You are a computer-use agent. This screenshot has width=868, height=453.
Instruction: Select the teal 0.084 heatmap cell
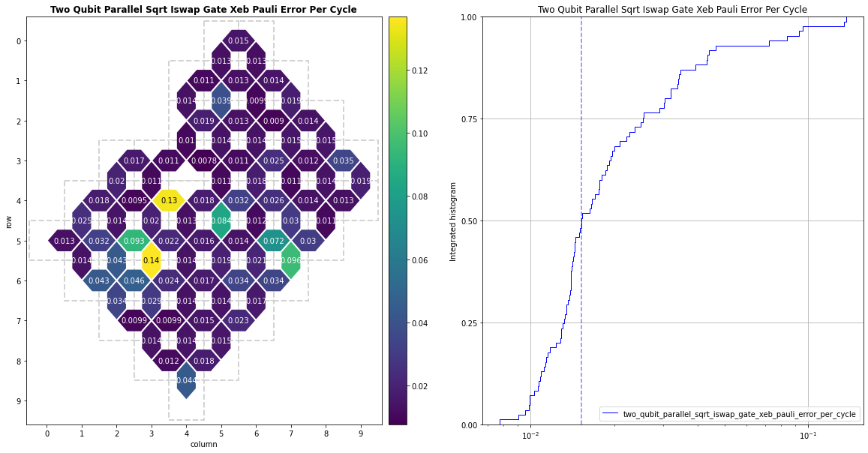[x=221, y=220]
